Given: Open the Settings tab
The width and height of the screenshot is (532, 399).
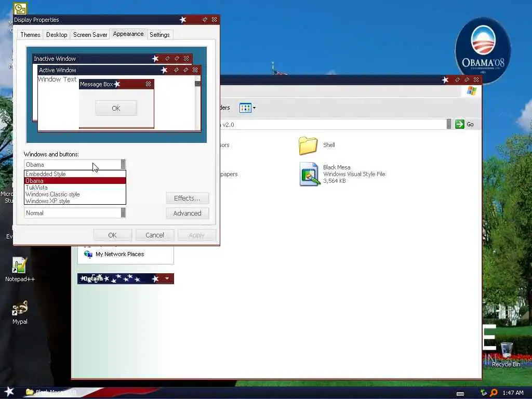Looking at the screenshot, I should [x=159, y=35].
